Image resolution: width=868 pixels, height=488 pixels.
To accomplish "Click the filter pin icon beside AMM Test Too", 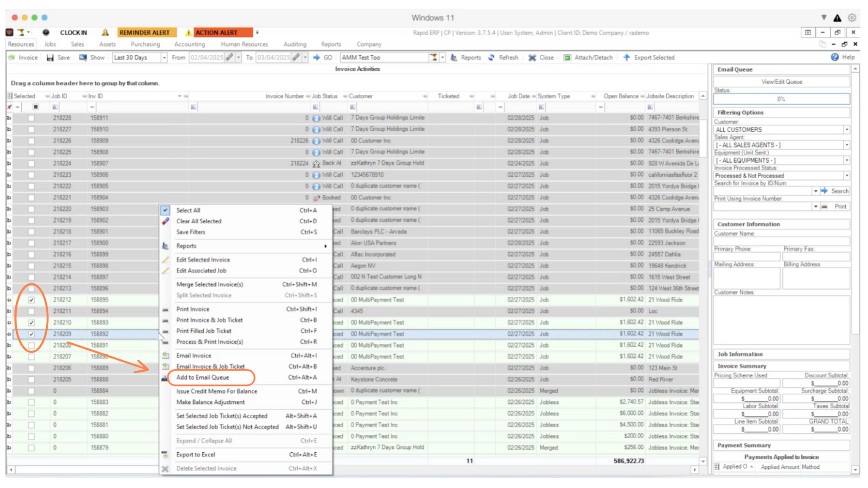I will (433, 57).
